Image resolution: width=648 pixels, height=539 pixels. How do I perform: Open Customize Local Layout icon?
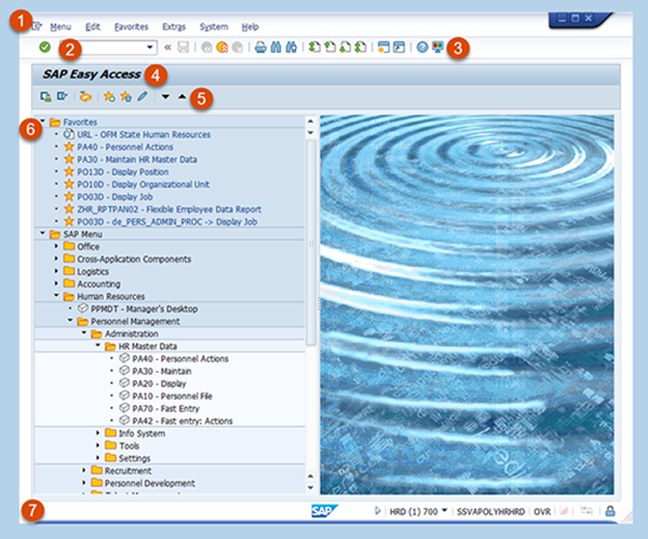click(x=437, y=47)
